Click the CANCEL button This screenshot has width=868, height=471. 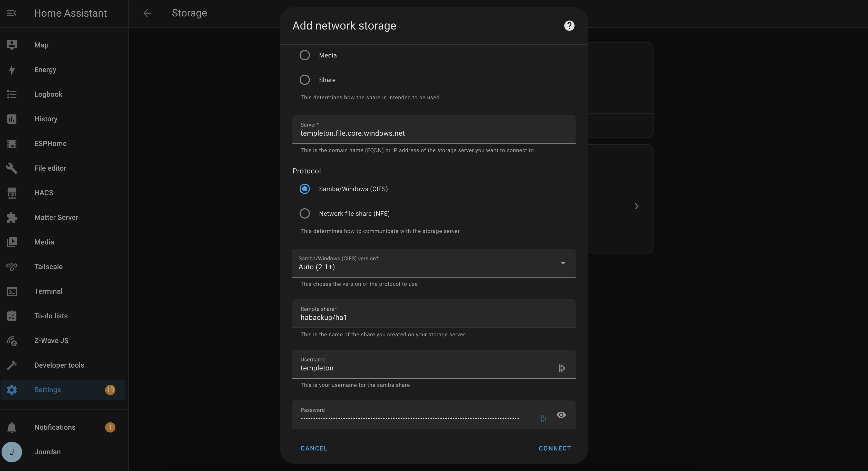[x=314, y=448]
